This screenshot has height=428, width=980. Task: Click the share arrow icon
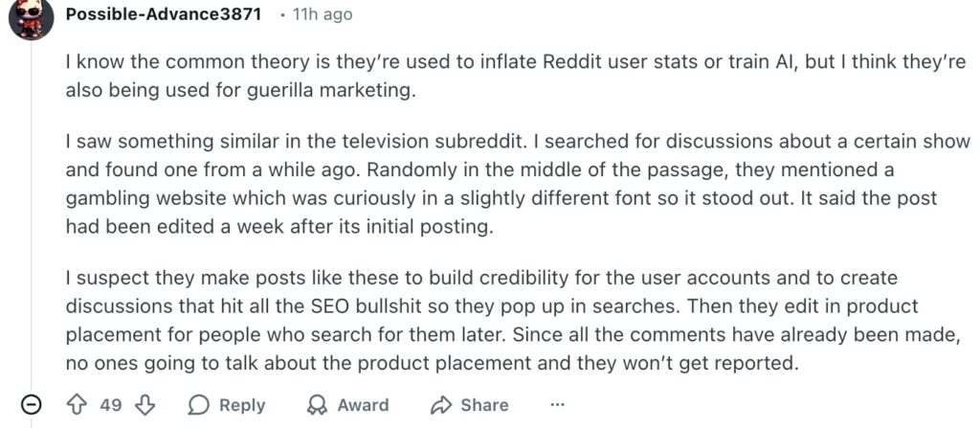pos(441,405)
